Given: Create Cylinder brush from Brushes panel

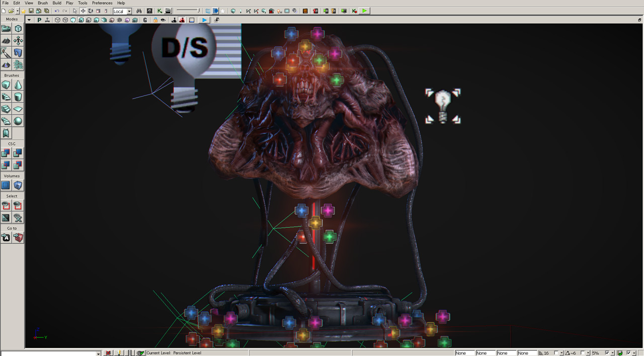Looking at the screenshot, I should [18, 97].
